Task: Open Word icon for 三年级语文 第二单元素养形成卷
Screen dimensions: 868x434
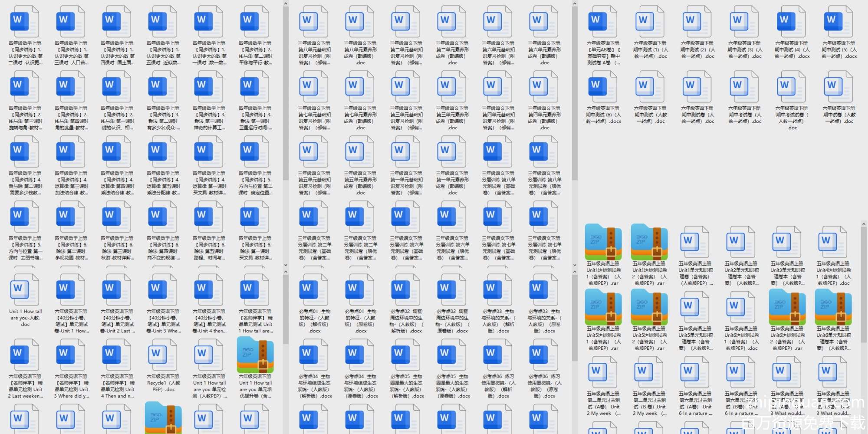Action: pyautogui.click(x=452, y=22)
